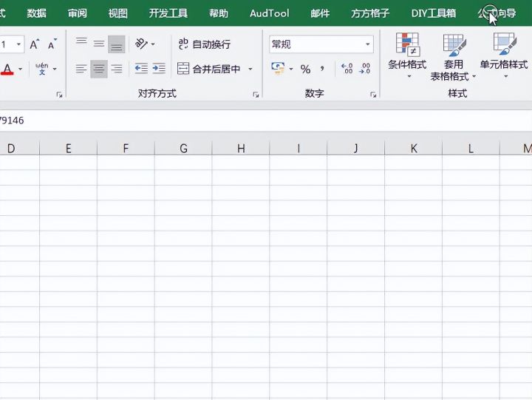Select column E header
The width and height of the screenshot is (532, 400).
[68, 149]
